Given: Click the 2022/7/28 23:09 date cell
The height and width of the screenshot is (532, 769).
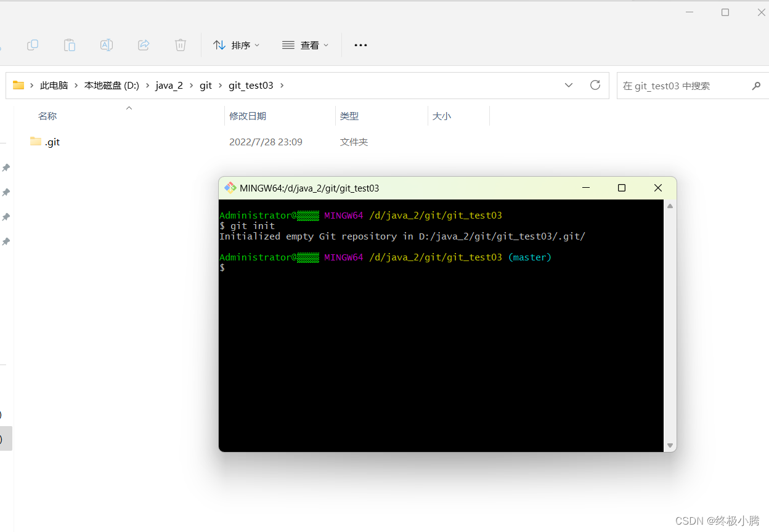Looking at the screenshot, I should pyautogui.click(x=266, y=142).
